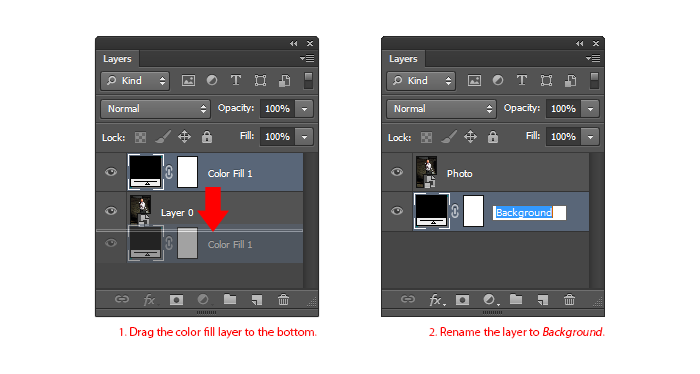Lock position icon in left panel
The width and height of the screenshot is (700, 374).
point(184,137)
